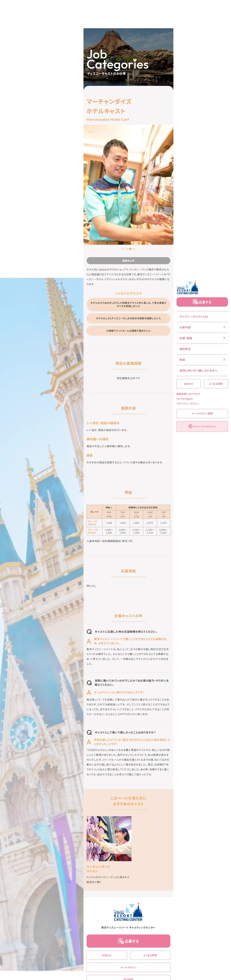Expand the 制度 sidebar menu chevron
The image size is (231, 980).
(224, 360)
